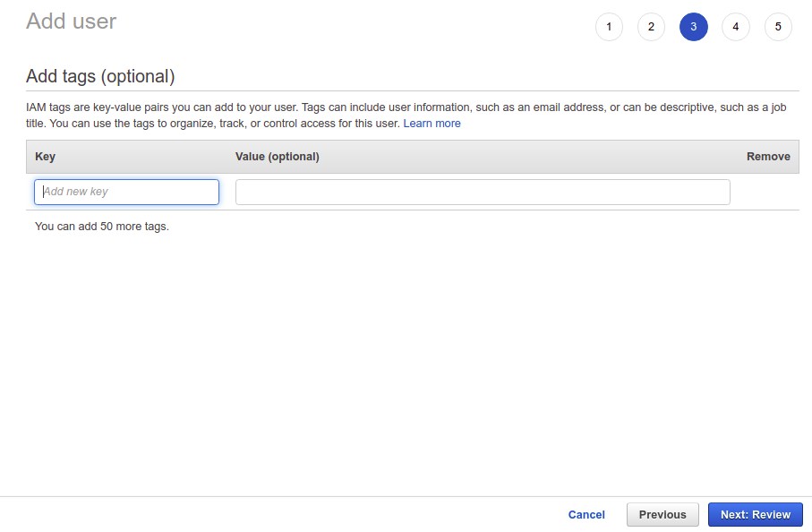Click the IAM tags description paragraph
This screenshot has width=812, height=532.
pos(358,107)
